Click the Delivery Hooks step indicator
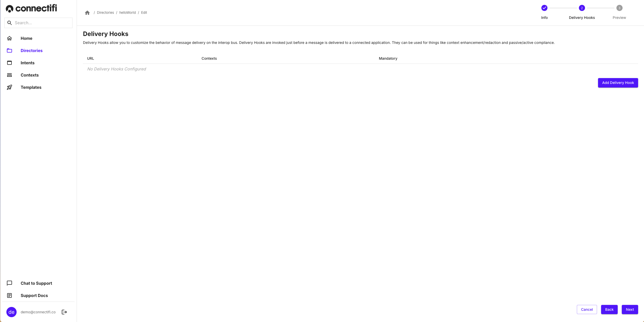 [582, 8]
